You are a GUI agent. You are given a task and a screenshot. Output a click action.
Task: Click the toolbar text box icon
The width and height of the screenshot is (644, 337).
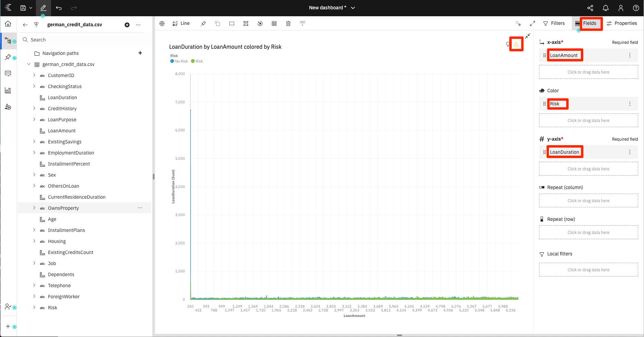[246, 24]
